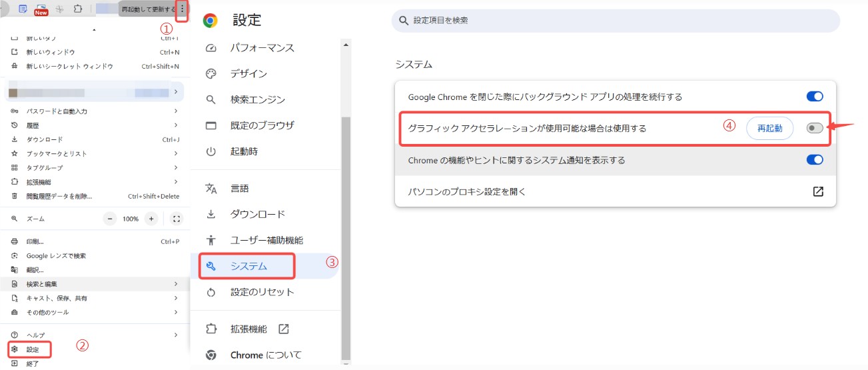Click the settings search field
The width and height of the screenshot is (868, 370).
(x=616, y=21)
